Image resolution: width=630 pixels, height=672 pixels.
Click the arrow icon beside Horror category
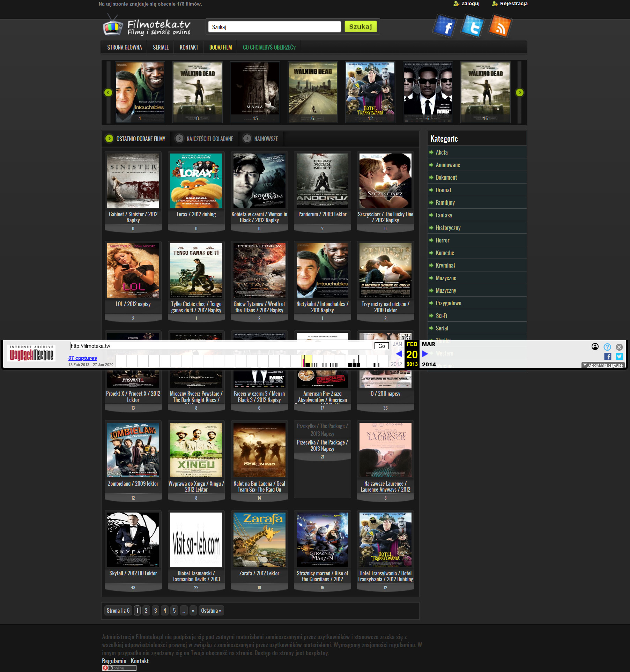(x=431, y=240)
